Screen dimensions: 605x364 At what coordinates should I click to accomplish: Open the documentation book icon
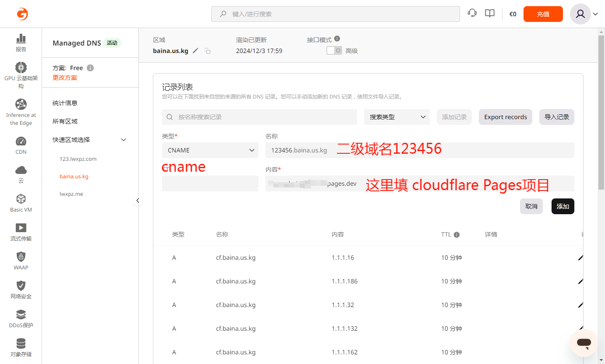tap(490, 14)
